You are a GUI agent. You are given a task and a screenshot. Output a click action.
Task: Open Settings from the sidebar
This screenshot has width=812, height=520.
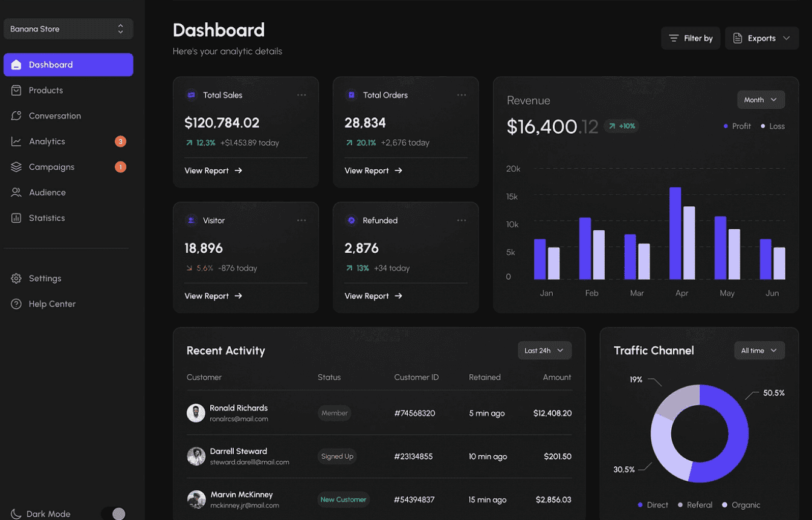click(x=45, y=279)
